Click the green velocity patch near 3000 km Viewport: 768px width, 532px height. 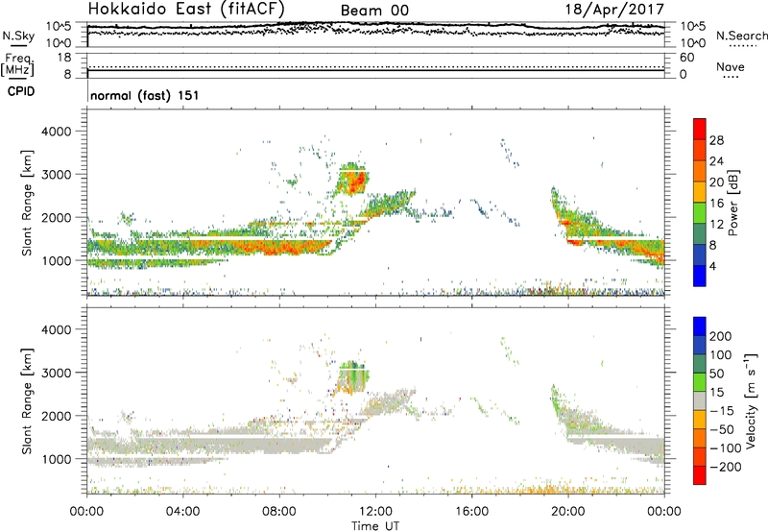(x=353, y=375)
